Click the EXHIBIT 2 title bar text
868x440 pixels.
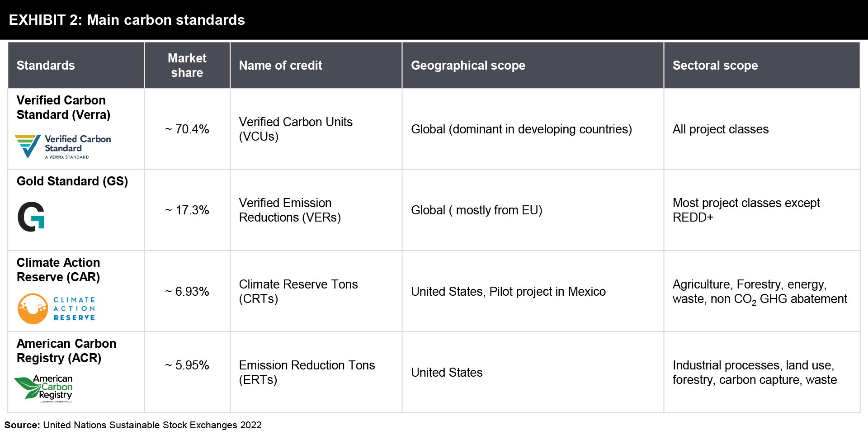(x=127, y=20)
